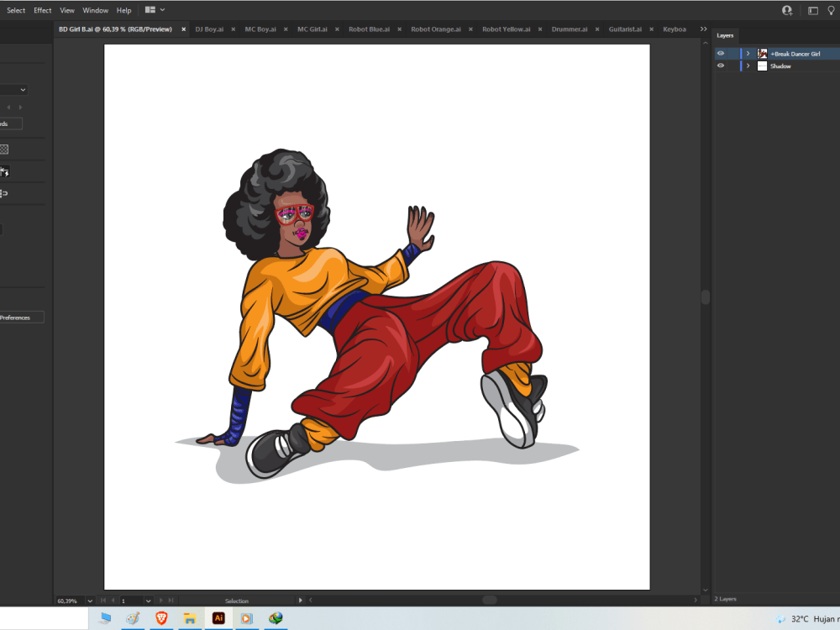Expand the Shadow layer
This screenshot has width=840, height=630.
[x=748, y=66]
